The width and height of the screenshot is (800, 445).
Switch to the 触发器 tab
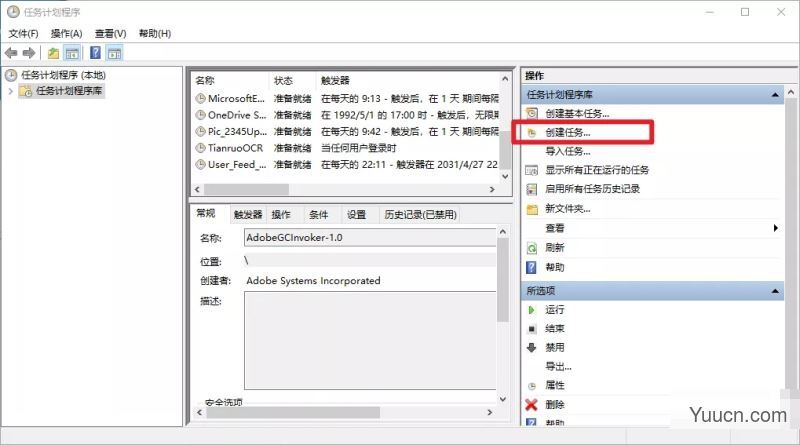coord(247,215)
